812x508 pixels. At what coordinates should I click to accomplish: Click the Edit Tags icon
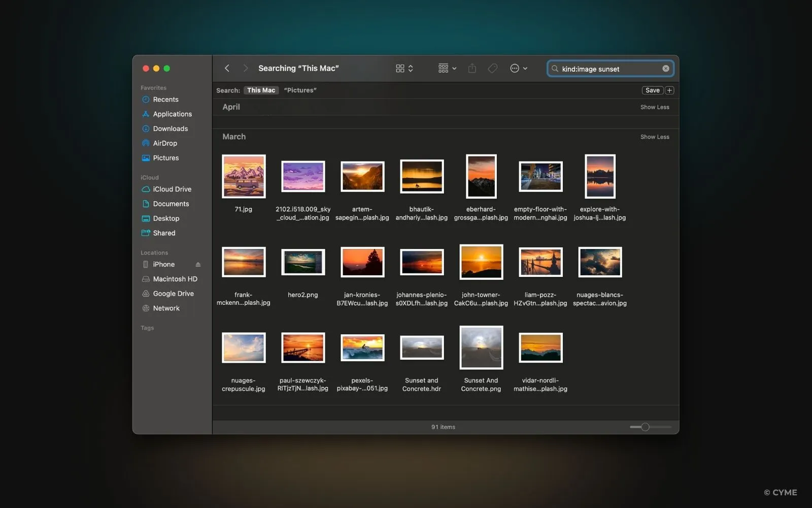(x=492, y=69)
